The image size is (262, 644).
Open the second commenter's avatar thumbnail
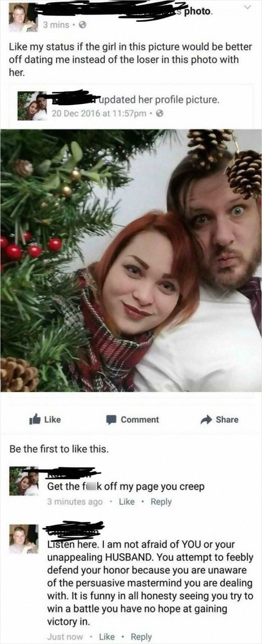(24, 539)
